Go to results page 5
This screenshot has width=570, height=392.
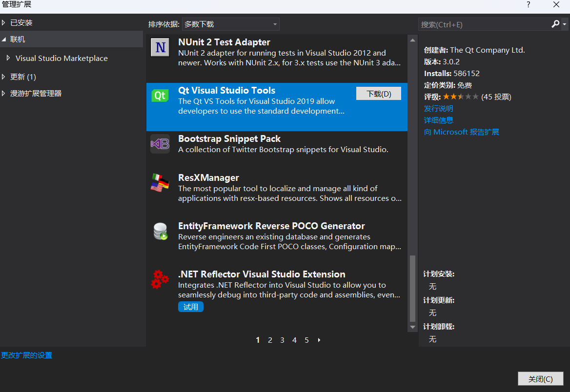point(306,340)
